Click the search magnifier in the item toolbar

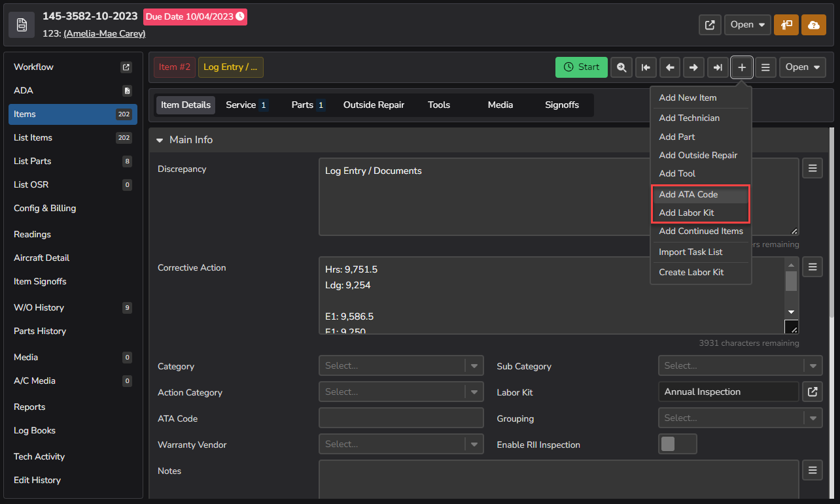pos(621,67)
